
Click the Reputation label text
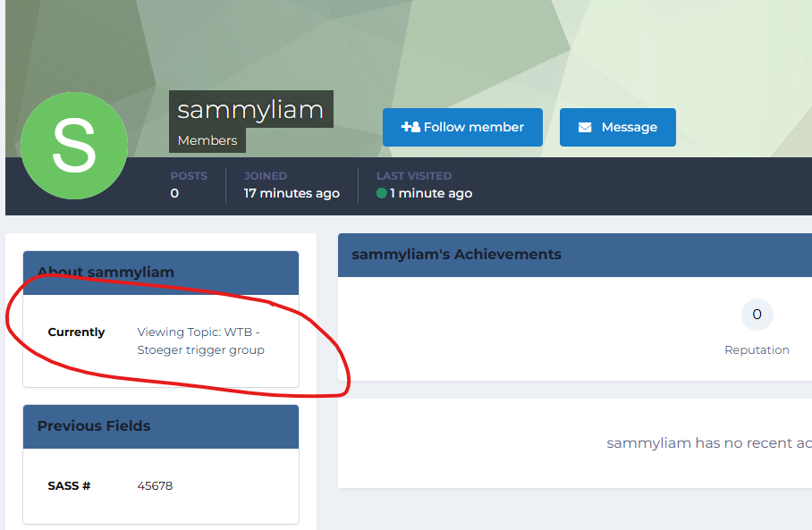click(x=757, y=350)
